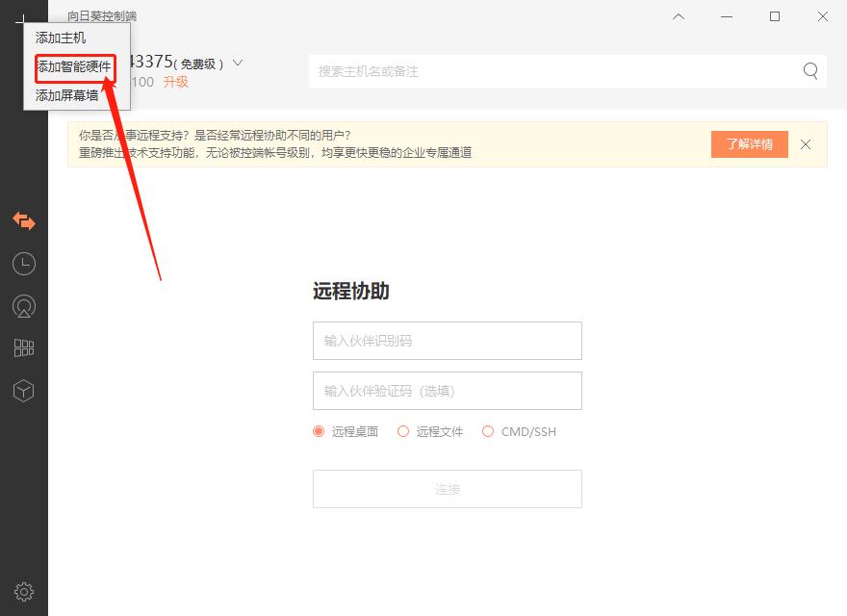Click the contacts person icon in sidebar
Viewport: 847px width, 616px height.
point(23,305)
